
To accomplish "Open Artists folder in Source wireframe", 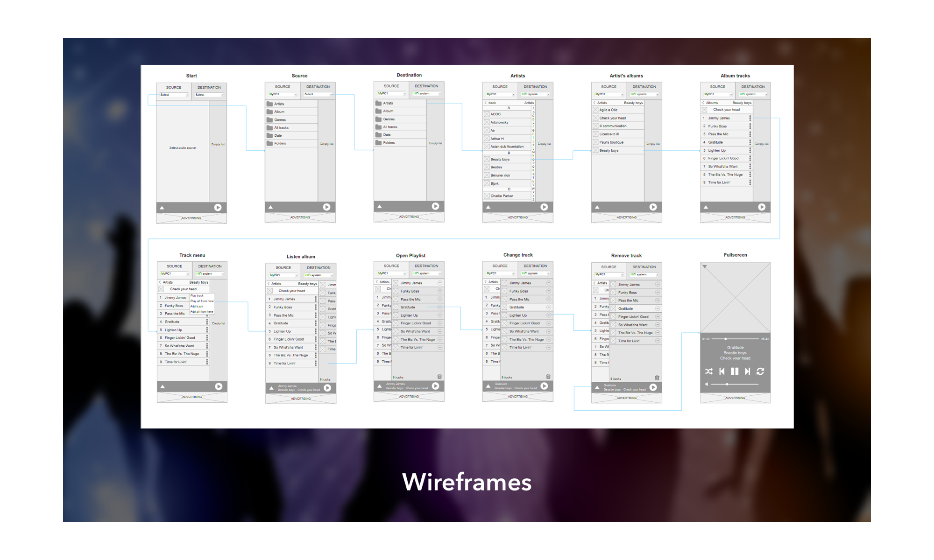I will pyautogui.click(x=291, y=104).
